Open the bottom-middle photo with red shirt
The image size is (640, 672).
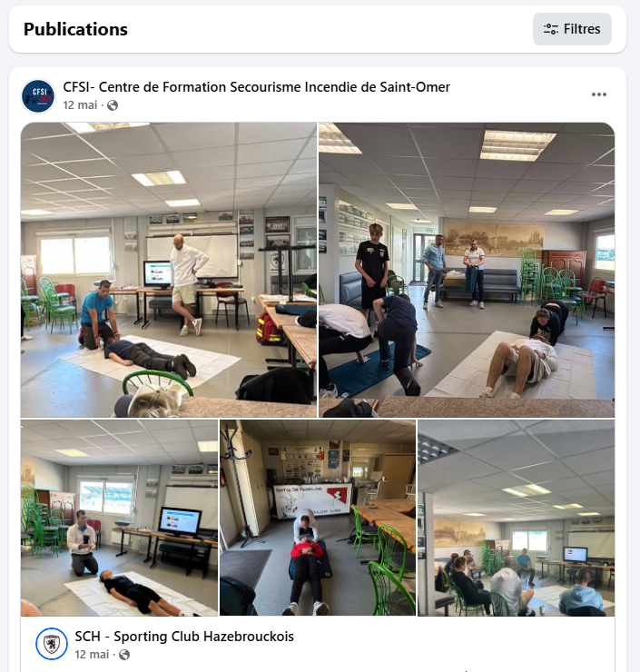tap(318, 518)
